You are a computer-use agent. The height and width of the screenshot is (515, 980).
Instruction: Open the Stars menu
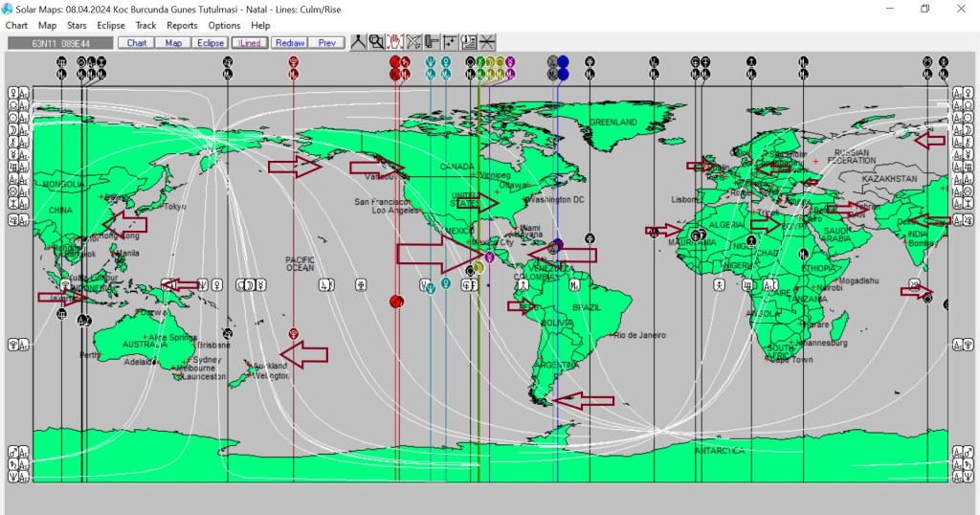(77, 26)
